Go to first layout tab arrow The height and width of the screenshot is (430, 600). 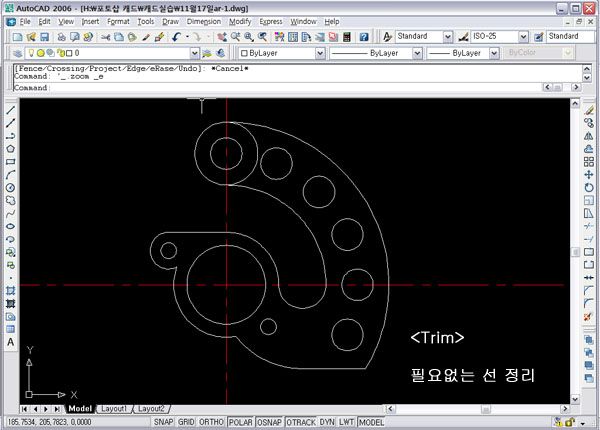click(24, 409)
